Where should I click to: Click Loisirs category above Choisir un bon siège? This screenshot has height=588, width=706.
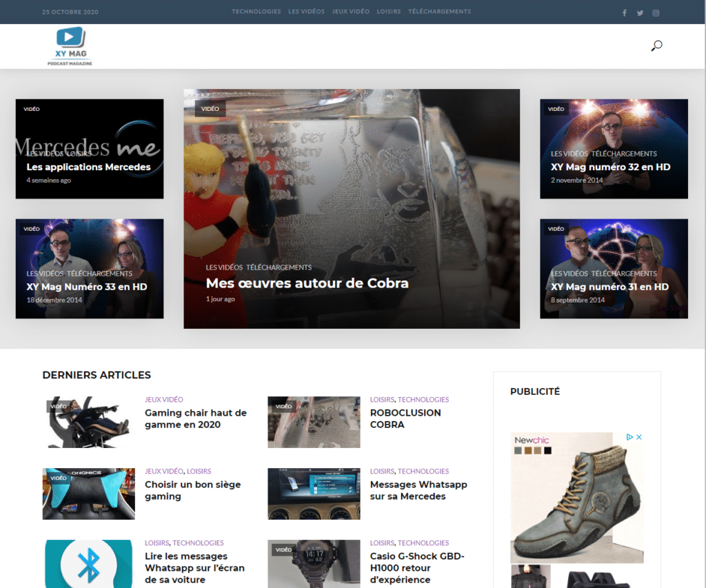pos(199,471)
